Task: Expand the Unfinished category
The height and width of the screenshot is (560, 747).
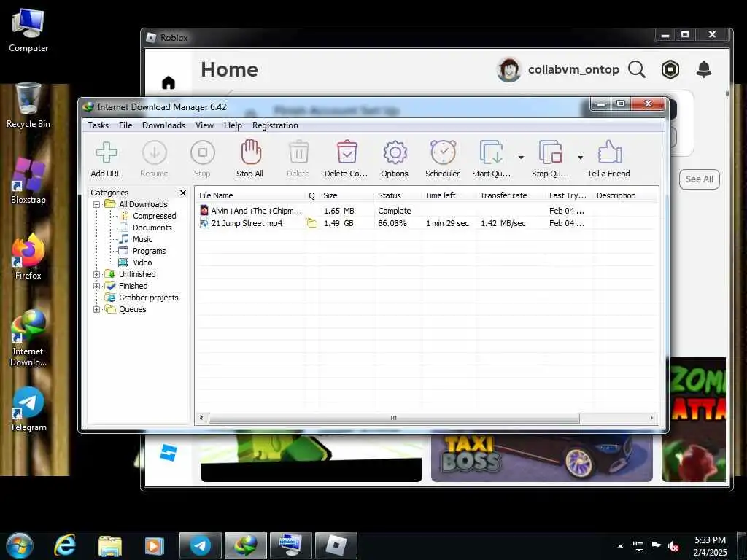Action: (97, 274)
